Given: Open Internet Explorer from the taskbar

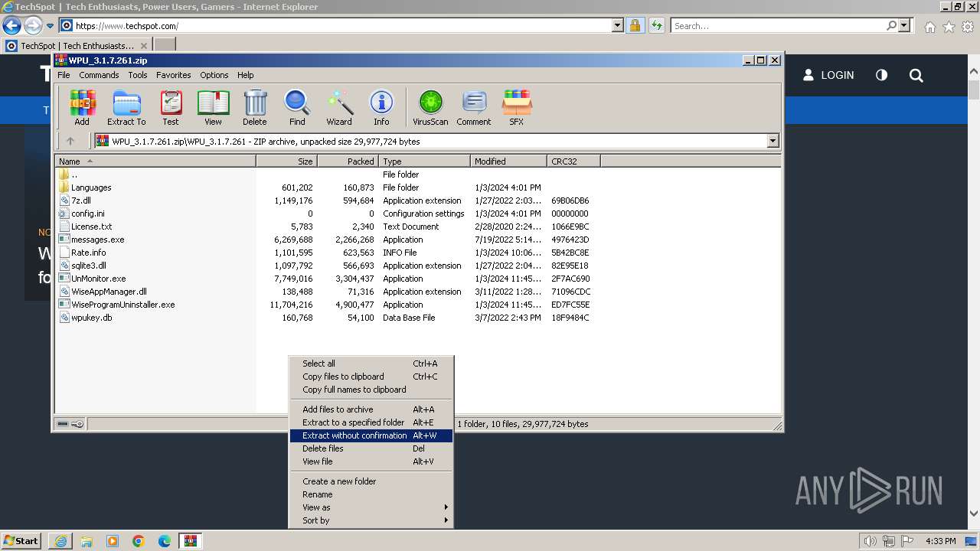Looking at the screenshot, I should coord(60,541).
